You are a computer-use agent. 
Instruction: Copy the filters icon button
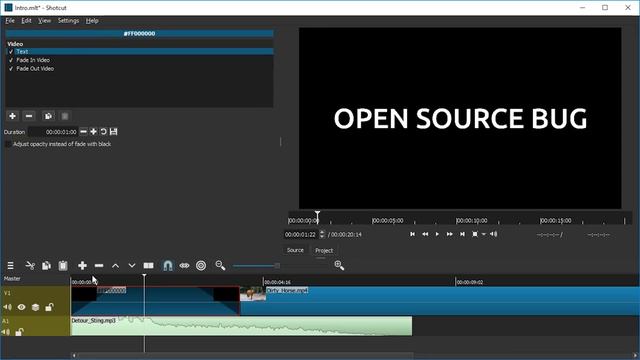[x=48, y=116]
